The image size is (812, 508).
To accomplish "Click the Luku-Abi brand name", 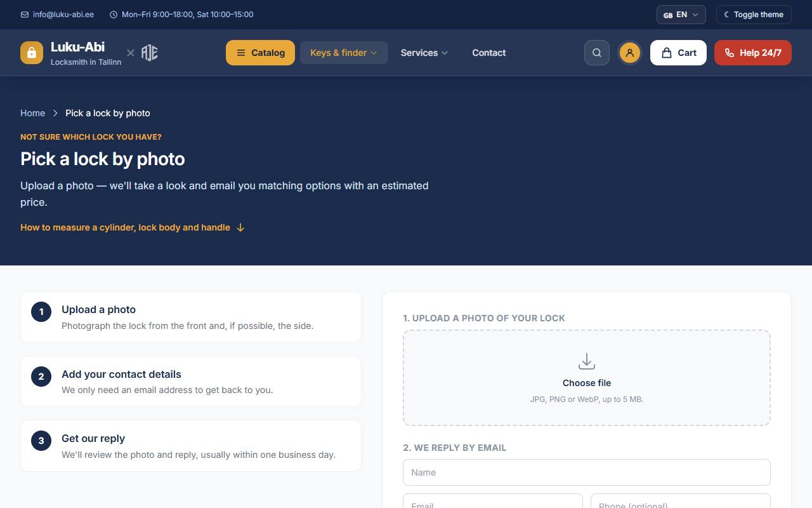I will [x=77, y=46].
